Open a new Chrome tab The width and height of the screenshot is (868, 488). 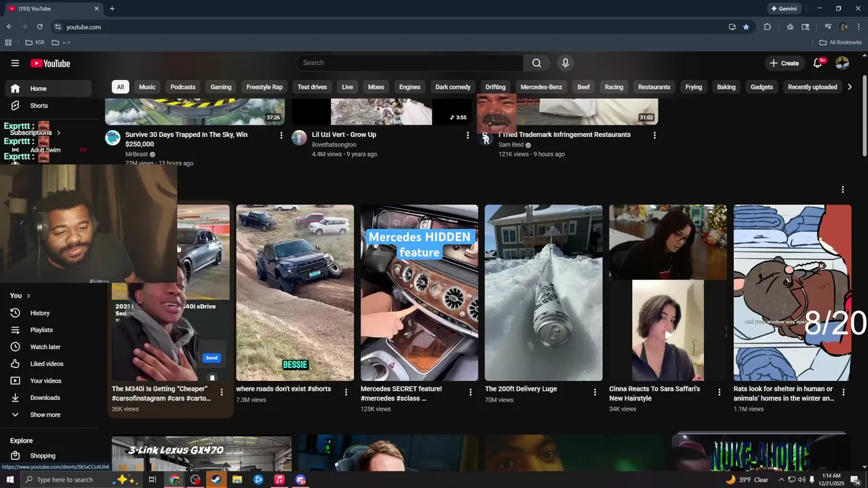112,9
